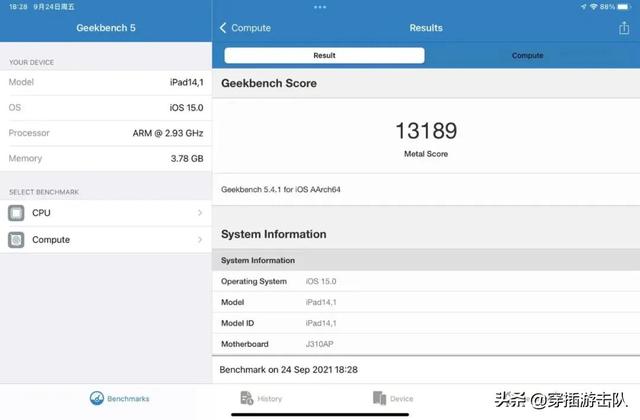Tap the Model row under System Information
Image resolution: width=640 pixels, height=420 pixels.
point(426,302)
